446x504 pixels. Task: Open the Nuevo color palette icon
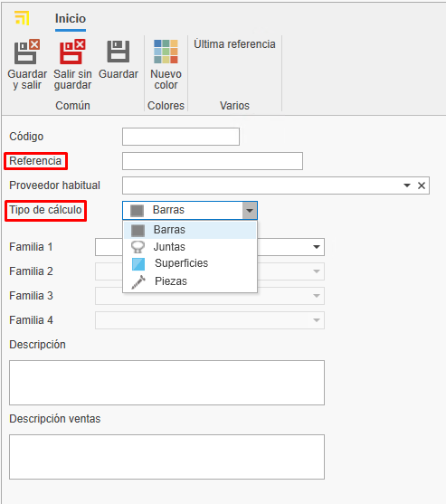click(x=166, y=52)
